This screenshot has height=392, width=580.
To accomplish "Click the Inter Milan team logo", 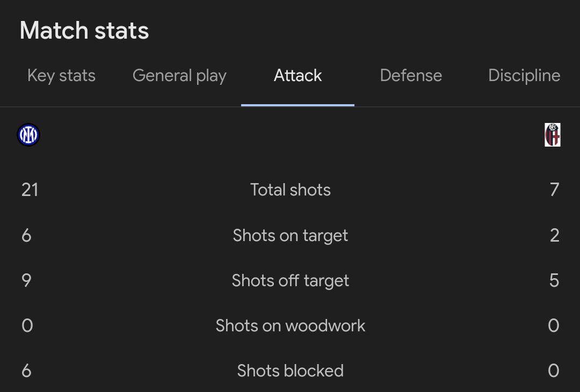I will click(28, 135).
